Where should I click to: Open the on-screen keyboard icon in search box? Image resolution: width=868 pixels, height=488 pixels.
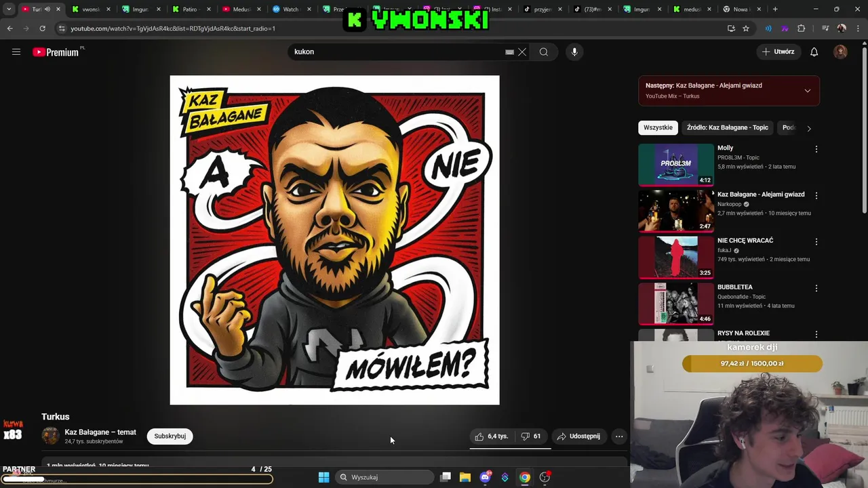(x=509, y=52)
